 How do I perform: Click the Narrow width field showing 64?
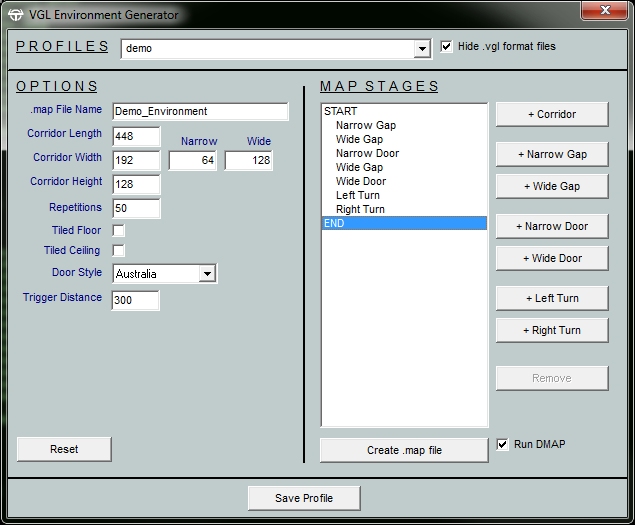pyautogui.click(x=192, y=160)
